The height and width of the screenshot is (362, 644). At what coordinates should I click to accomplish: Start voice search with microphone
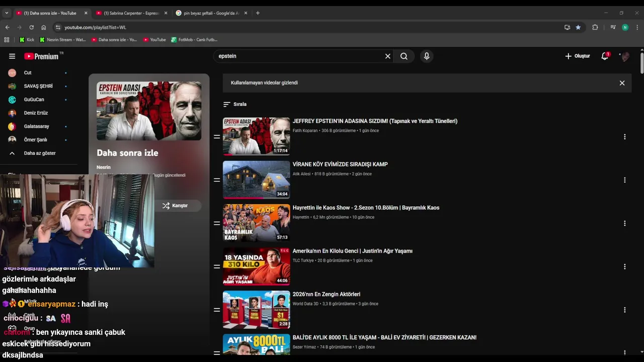427,56
